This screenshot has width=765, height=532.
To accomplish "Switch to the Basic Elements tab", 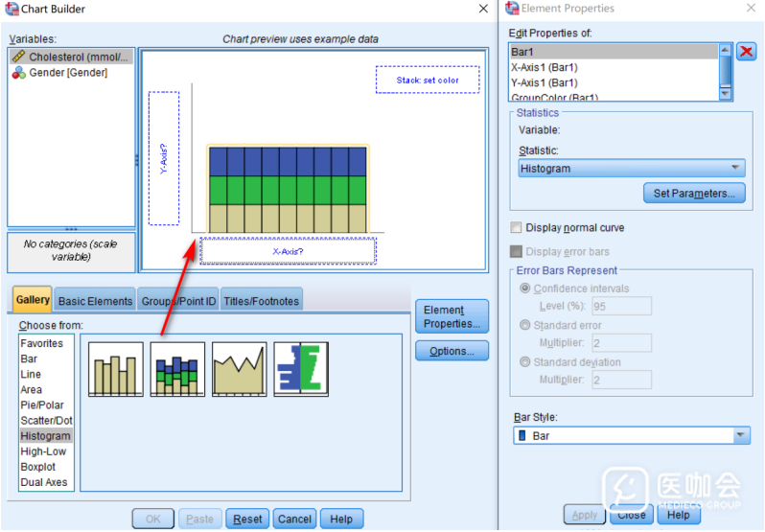I will click(x=95, y=300).
